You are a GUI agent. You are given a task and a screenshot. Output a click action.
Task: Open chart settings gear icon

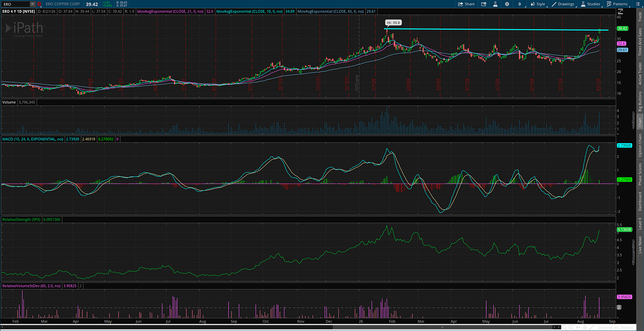click(x=507, y=4)
